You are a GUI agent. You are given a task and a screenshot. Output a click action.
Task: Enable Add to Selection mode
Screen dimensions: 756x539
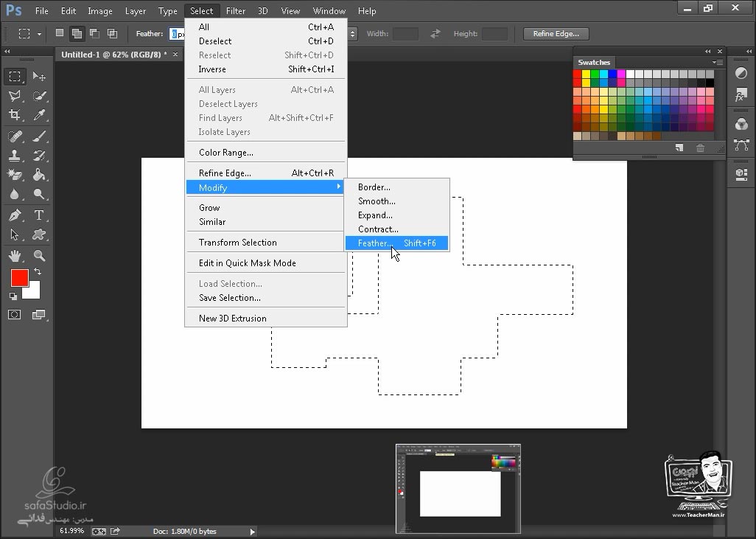77,33
